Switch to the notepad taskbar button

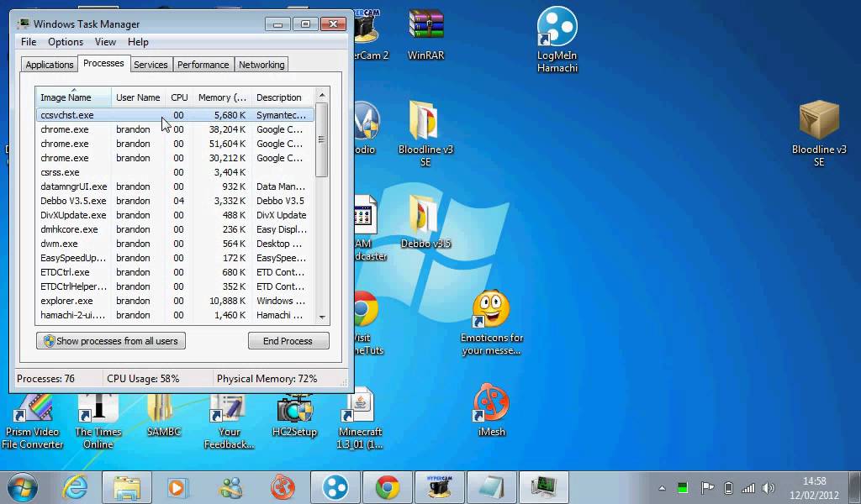tap(491, 487)
